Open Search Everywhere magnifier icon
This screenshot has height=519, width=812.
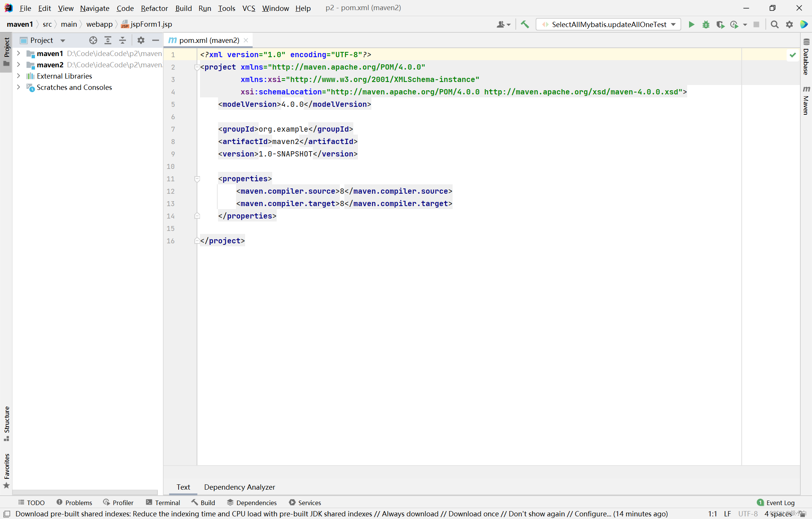click(x=774, y=24)
